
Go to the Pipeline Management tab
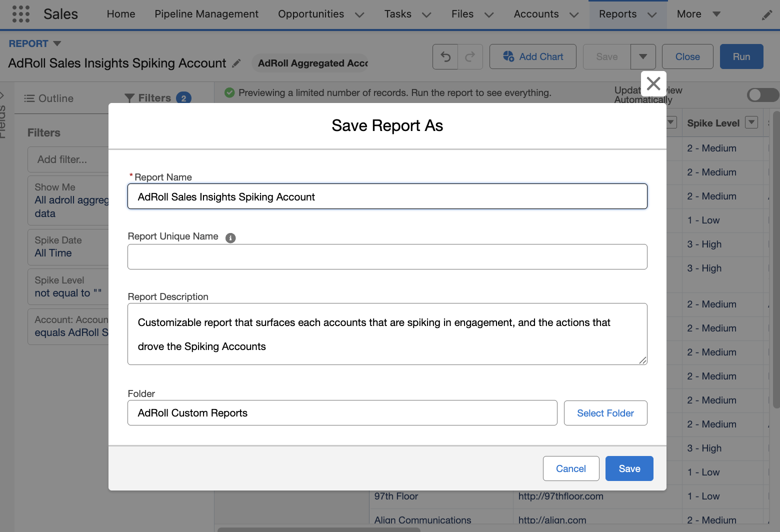[206, 14]
